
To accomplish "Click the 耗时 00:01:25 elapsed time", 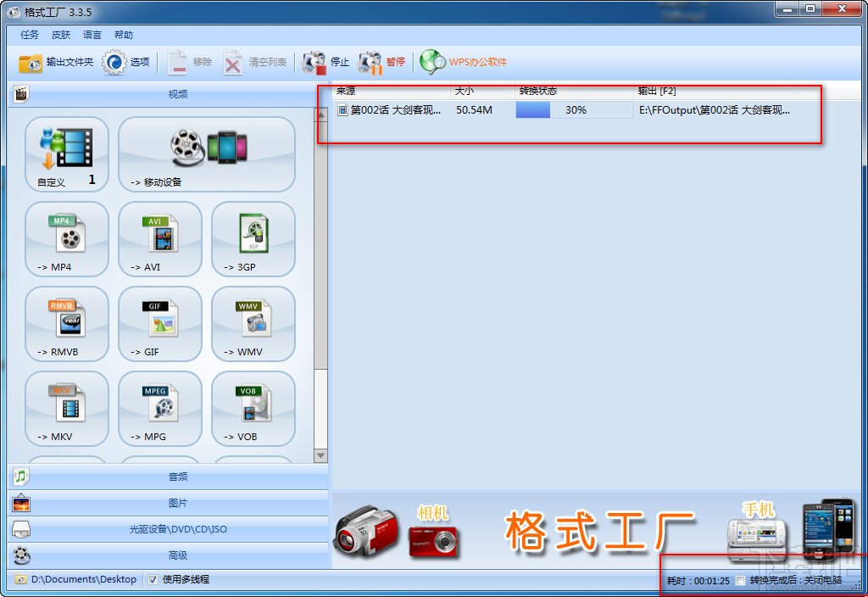I will click(698, 581).
